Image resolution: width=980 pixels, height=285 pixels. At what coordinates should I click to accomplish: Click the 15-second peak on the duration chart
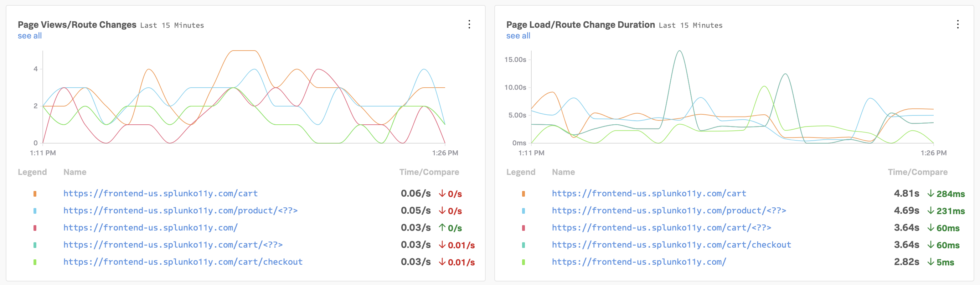680,51
